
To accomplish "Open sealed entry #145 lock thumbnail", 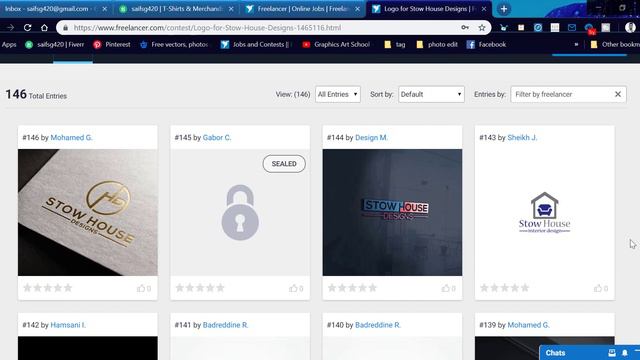I will point(240,212).
